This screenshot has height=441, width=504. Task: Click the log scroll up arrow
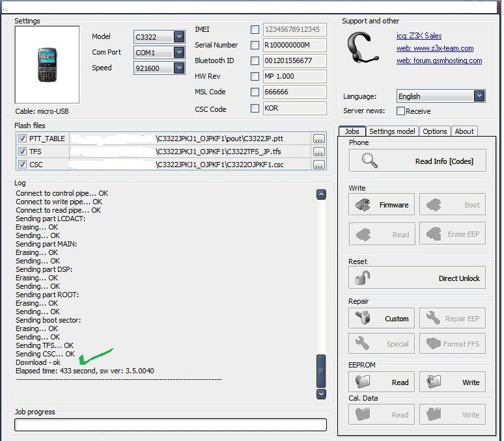321,194
